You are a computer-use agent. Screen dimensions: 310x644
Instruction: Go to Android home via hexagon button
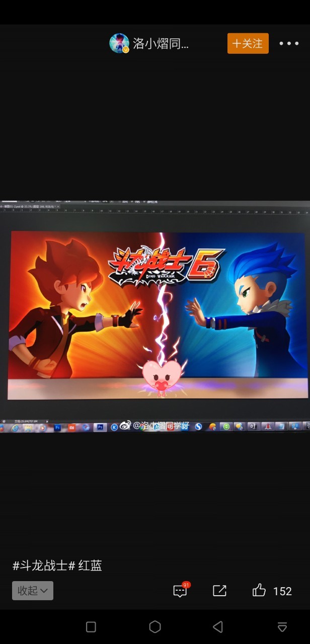pos(155,626)
